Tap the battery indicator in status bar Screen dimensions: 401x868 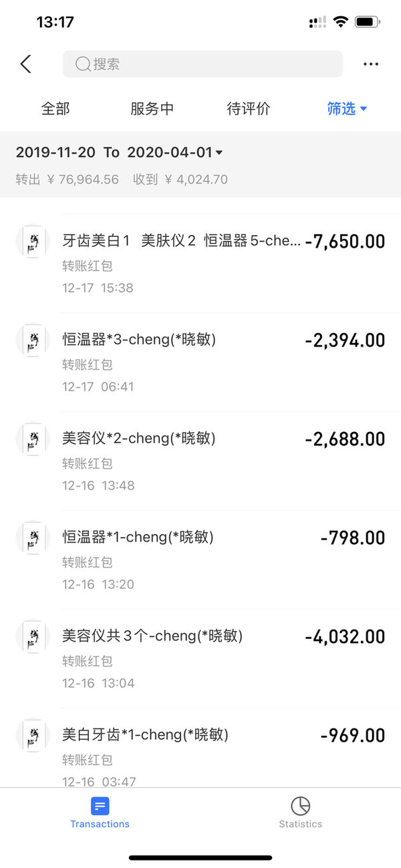pyautogui.click(x=368, y=21)
